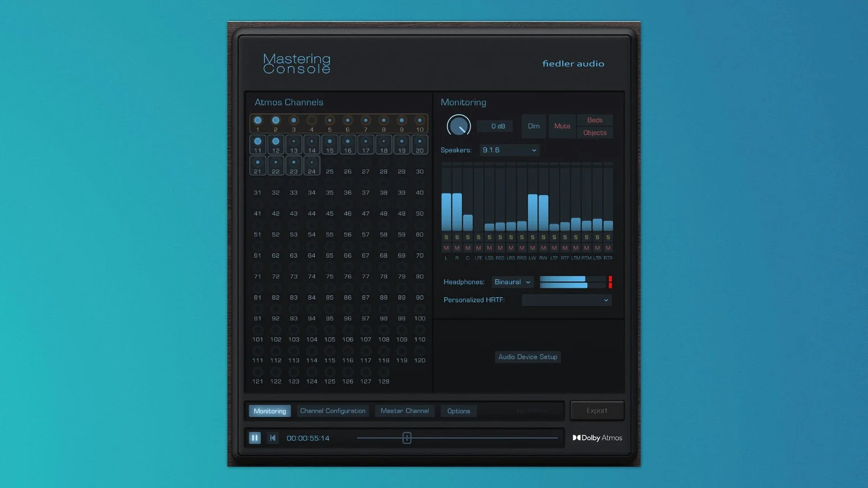
Task: Click the Mastering Console logo
Action: pyautogui.click(x=297, y=64)
